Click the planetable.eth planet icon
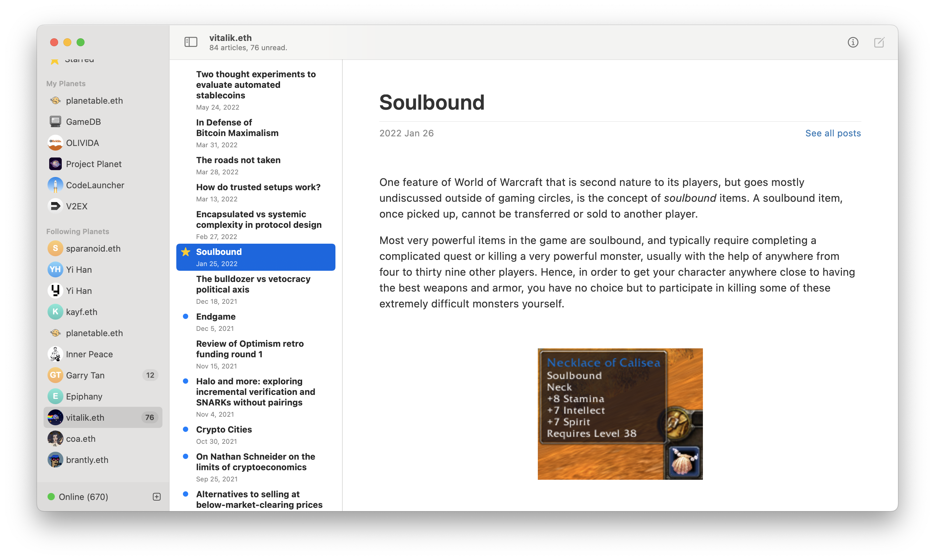The width and height of the screenshot is (935, 560). point(56,100)
